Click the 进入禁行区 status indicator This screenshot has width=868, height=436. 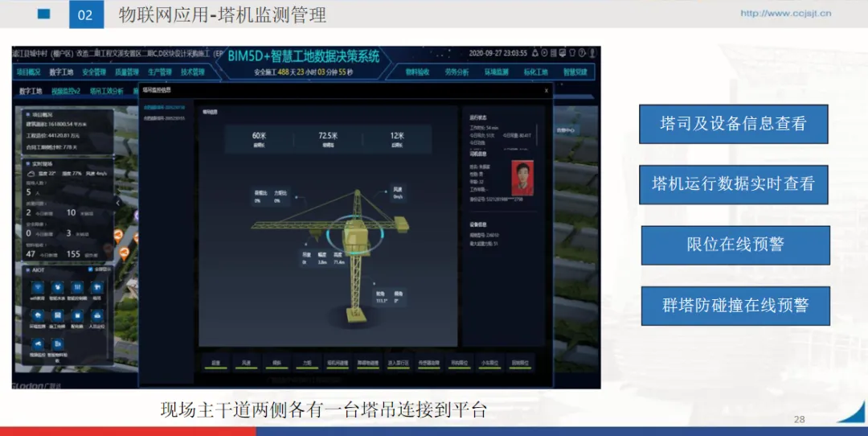coord(398,364)
